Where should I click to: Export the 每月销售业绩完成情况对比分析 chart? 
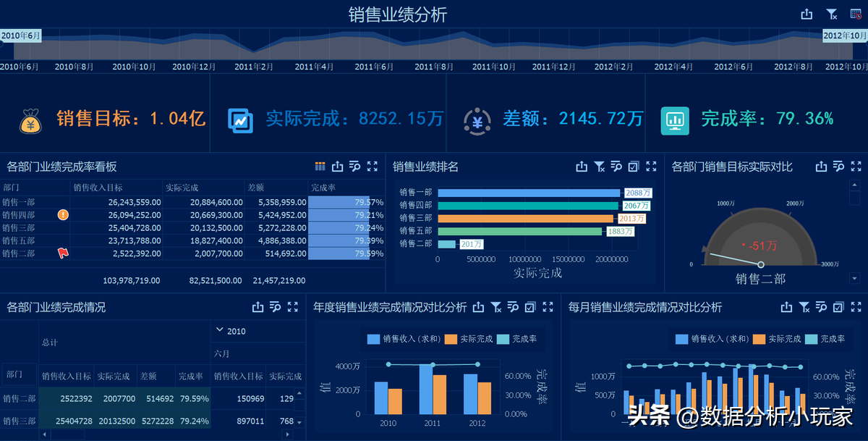tap(786, 307)
